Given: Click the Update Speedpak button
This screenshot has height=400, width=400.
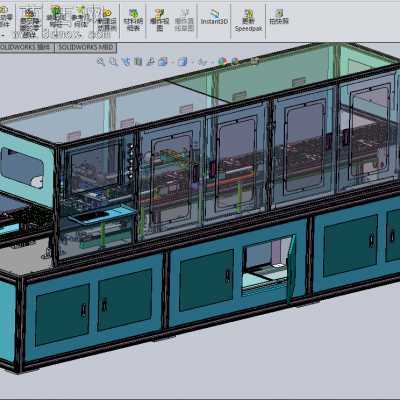Looking at the screenshot, I should pyautogui.click(x=248, y=20).
